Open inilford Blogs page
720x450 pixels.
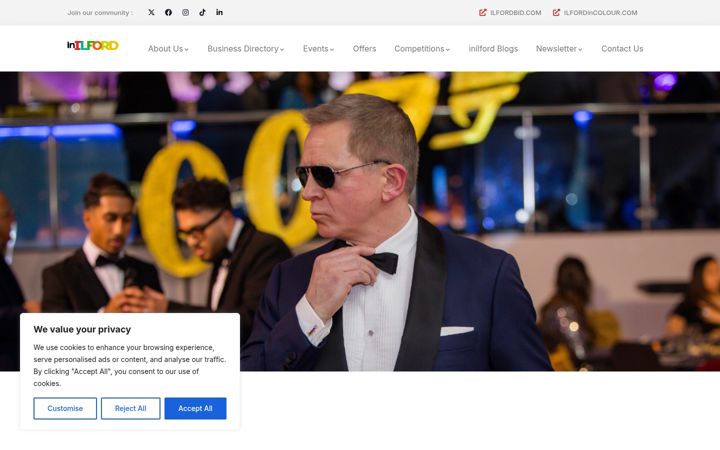click(x=493, y=49)
